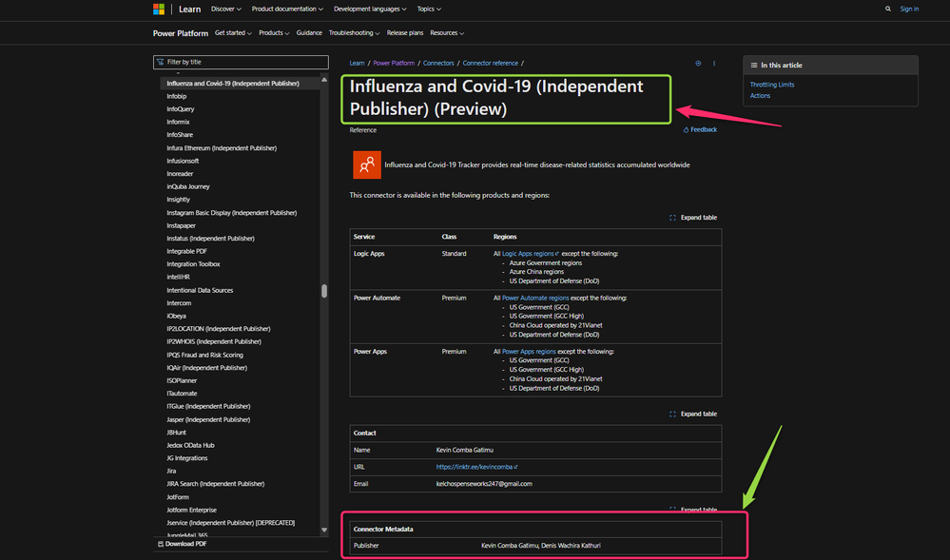Select Infura Ethereum (Independent Publisher) entry
This screenshot has height=560, width=950.
[x=222, y=148]
